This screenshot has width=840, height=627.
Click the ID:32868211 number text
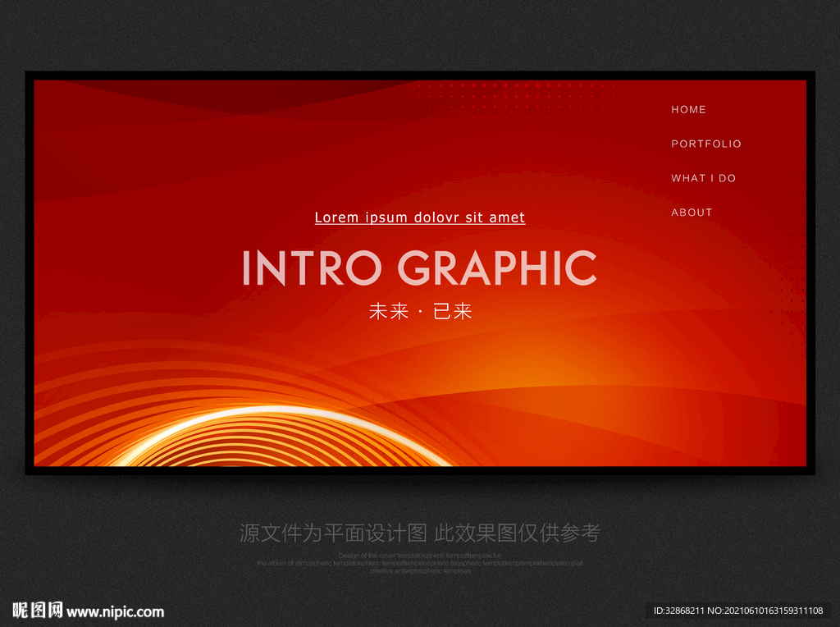pyautogui.click(x=678, y=611)
